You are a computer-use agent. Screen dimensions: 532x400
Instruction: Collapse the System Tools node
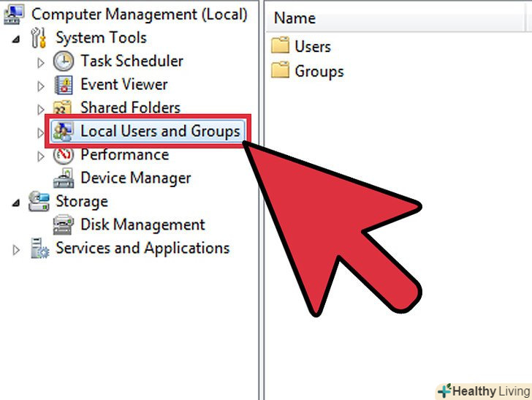click(16, 39)
